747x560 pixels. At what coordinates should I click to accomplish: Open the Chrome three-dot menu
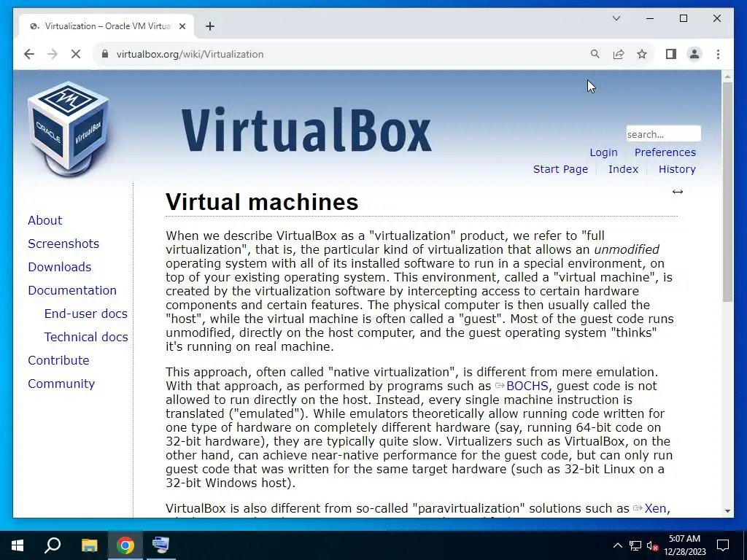pos(718,54)
